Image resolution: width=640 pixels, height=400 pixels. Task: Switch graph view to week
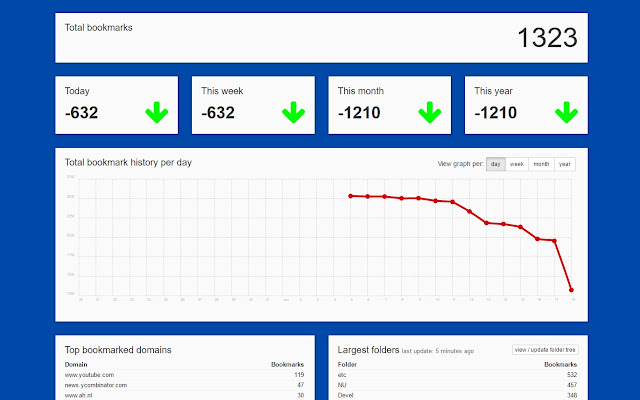(x=517, y=164)
